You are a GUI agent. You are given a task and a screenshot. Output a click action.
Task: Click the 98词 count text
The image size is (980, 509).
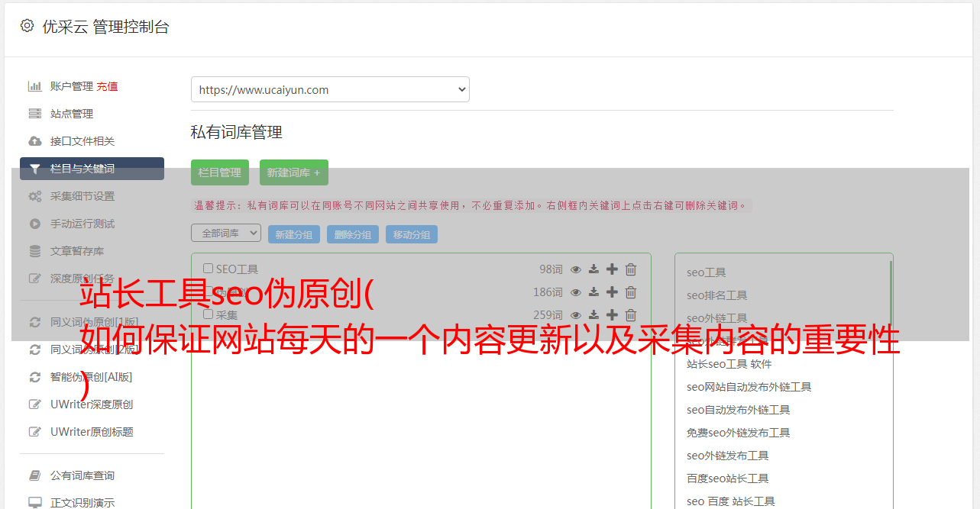coord(551,269)
